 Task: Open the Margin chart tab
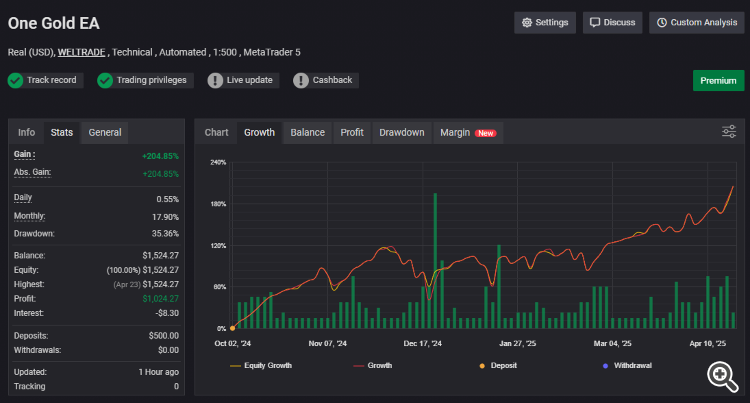pos(455,132)
